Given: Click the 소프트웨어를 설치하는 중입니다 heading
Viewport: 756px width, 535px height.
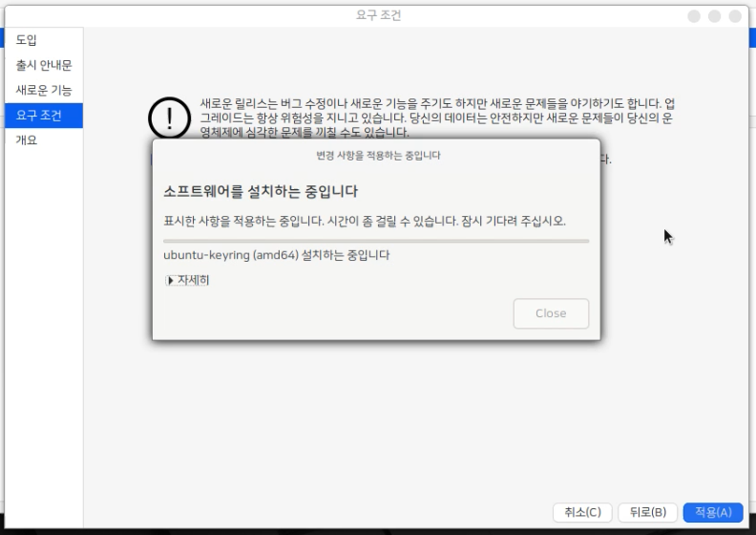Looking at the screenshot, I should click(261, 191).
